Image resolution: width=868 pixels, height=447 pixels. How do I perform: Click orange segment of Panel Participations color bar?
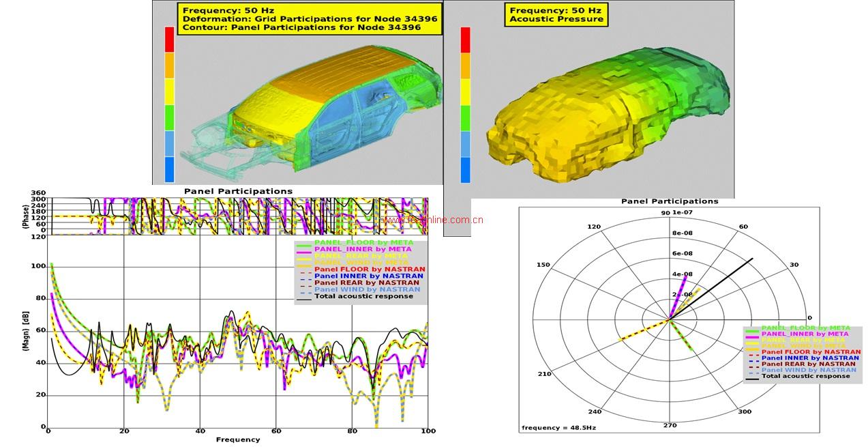[169, 66]
